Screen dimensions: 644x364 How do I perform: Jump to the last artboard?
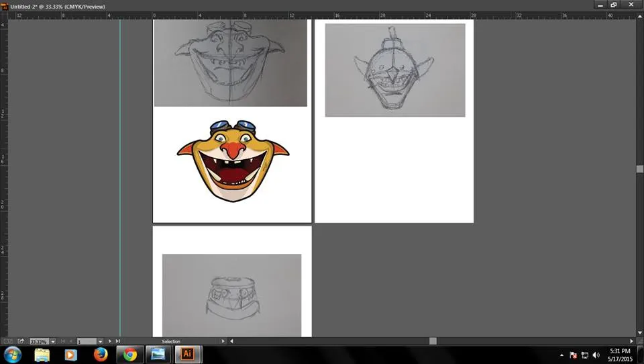pyautogui.click(x=118, y=341)
